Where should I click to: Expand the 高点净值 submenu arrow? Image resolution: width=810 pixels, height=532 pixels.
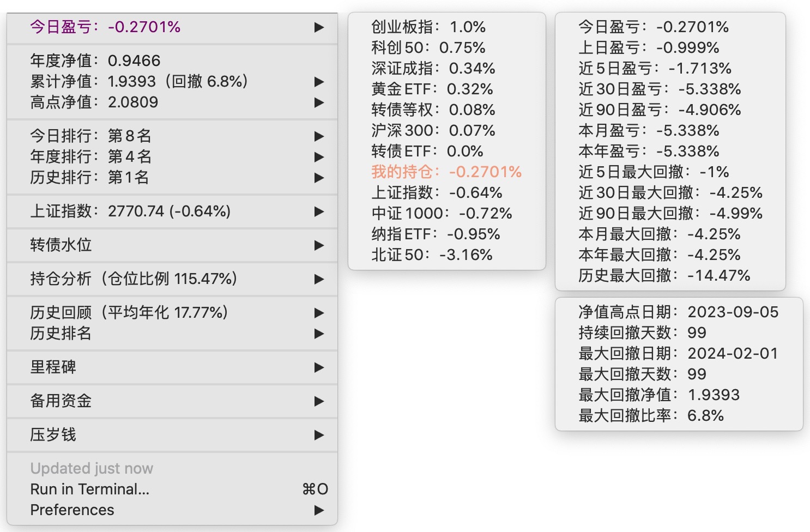[319, 102]
